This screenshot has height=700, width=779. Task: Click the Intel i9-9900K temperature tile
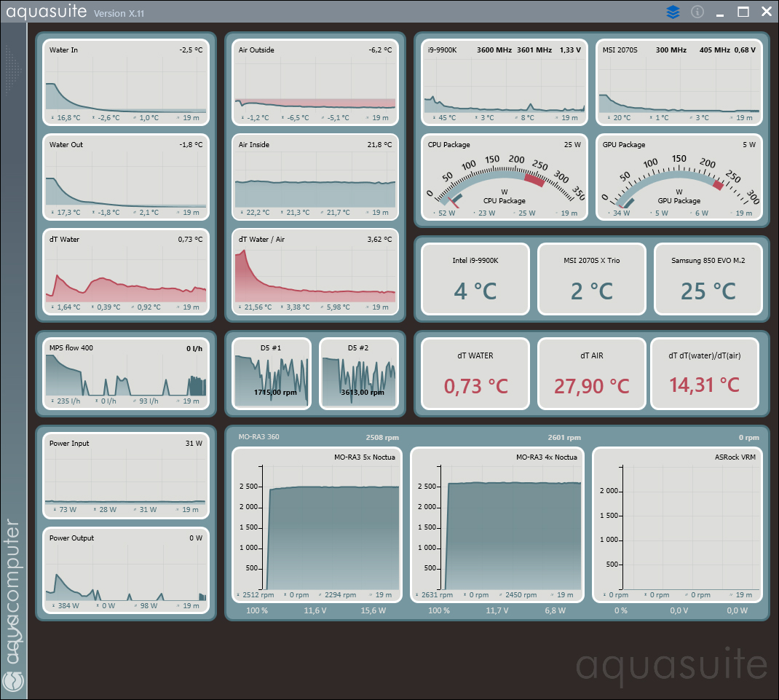coord(475,279)
